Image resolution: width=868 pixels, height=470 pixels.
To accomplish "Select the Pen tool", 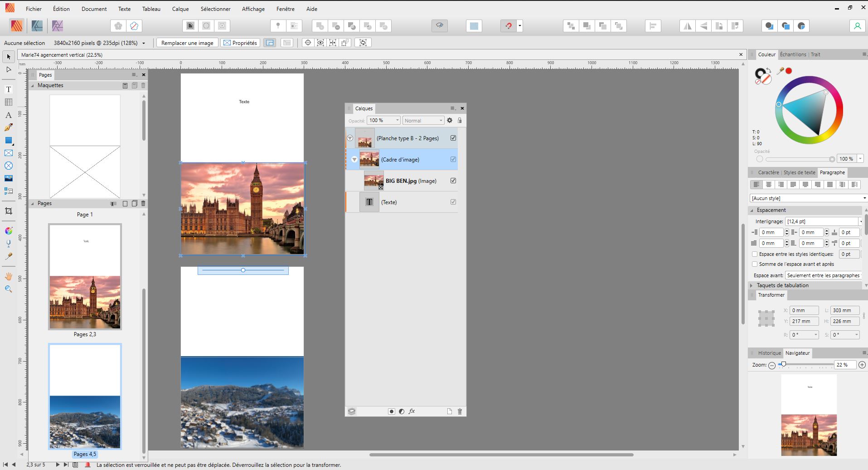I will click(9, 127).
